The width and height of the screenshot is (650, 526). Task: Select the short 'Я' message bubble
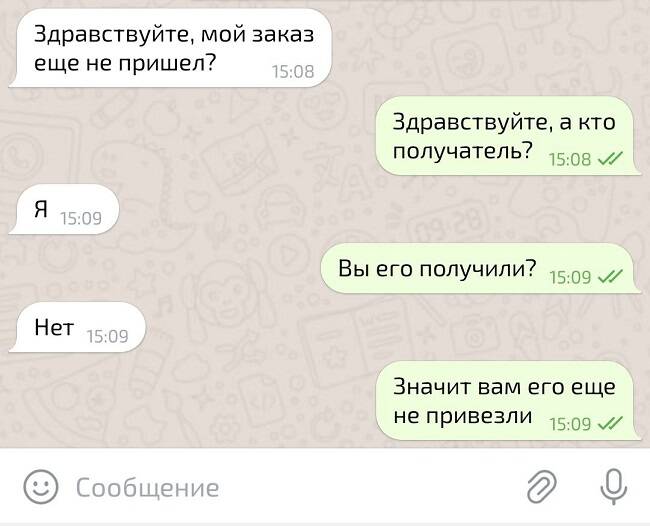[x=64, y=210]
